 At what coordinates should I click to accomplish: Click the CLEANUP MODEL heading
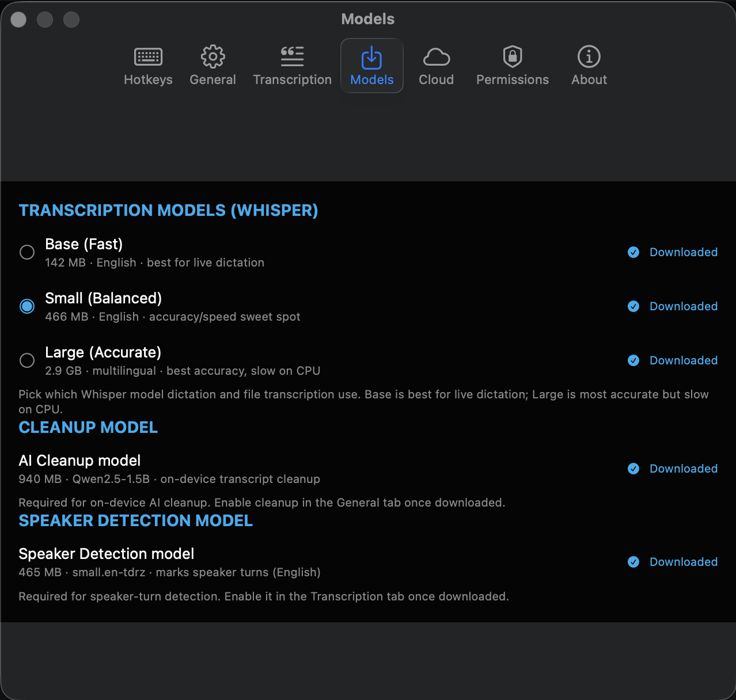click(x=88, y=427)
